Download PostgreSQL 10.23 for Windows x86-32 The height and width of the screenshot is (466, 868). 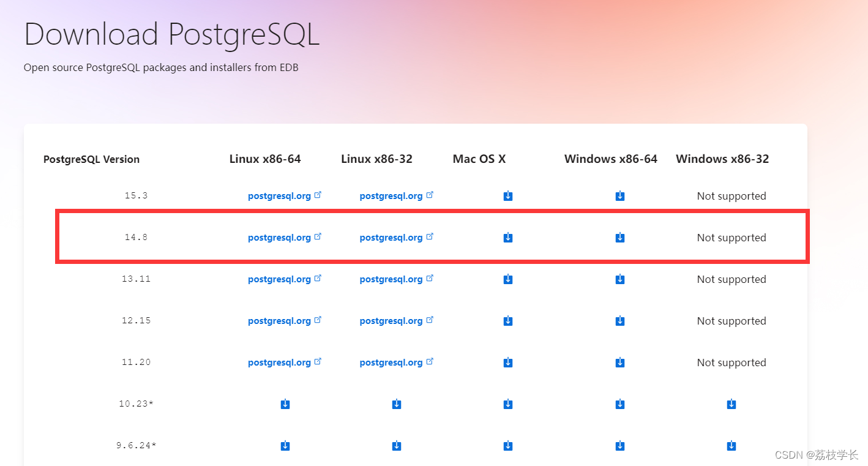[731, 404]
